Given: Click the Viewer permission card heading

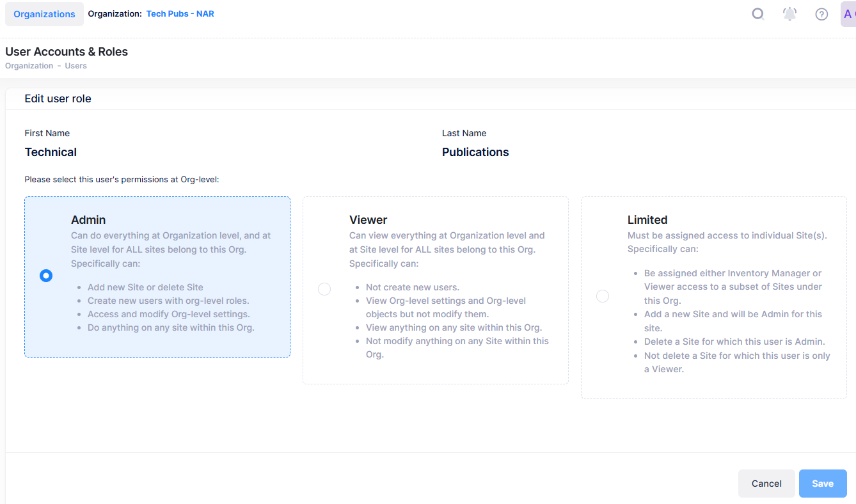Looking at the screenshot, I should point(368,220).
